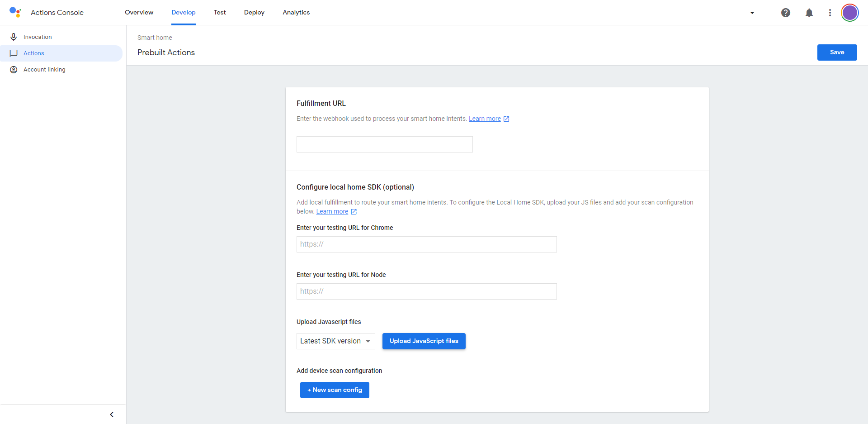Select Invocation in the sidebar
The height and width of the screenshot is (424, 868).
(61, 37)
